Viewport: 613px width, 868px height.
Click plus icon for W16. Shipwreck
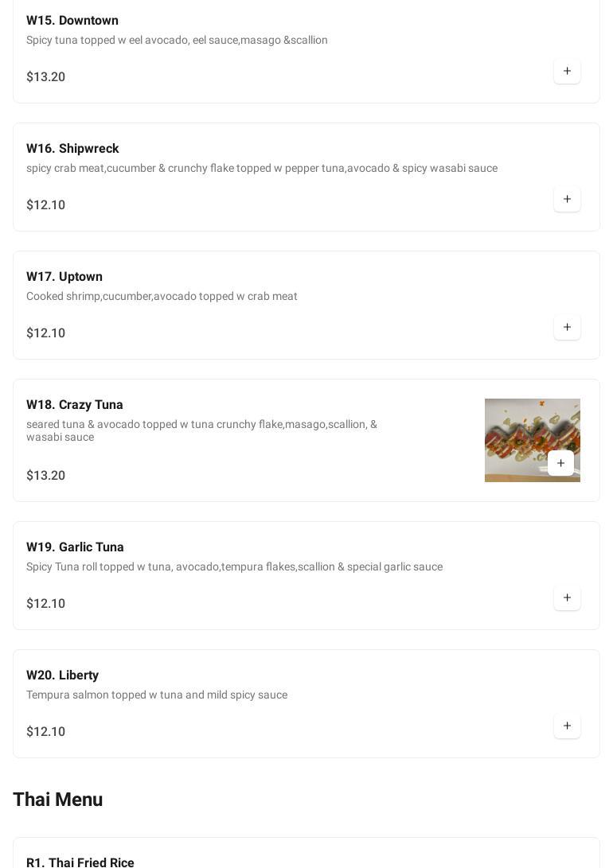tap(567, 200)
